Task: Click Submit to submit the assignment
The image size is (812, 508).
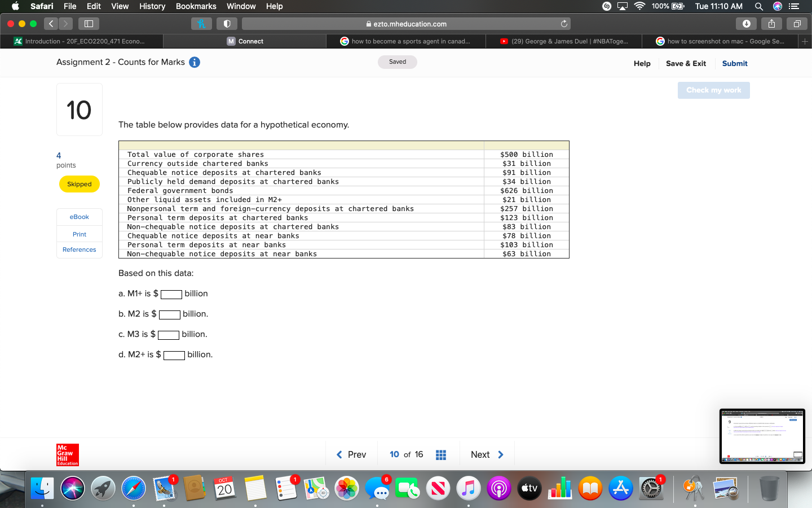Action: [734, 63]
